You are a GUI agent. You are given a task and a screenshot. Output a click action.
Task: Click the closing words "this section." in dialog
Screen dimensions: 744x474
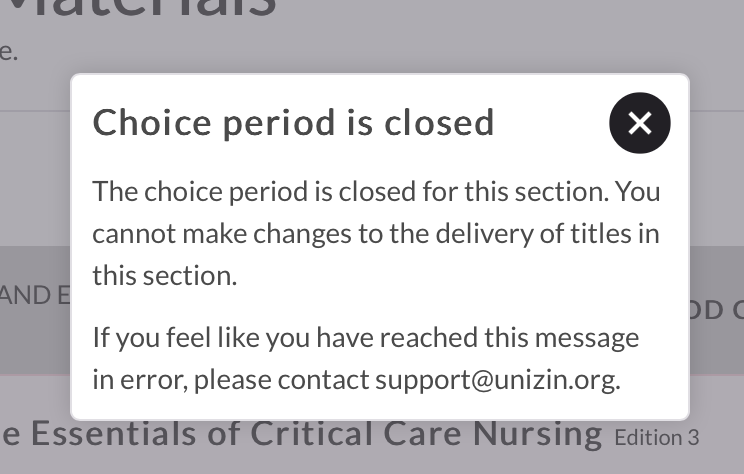(165, 276)
